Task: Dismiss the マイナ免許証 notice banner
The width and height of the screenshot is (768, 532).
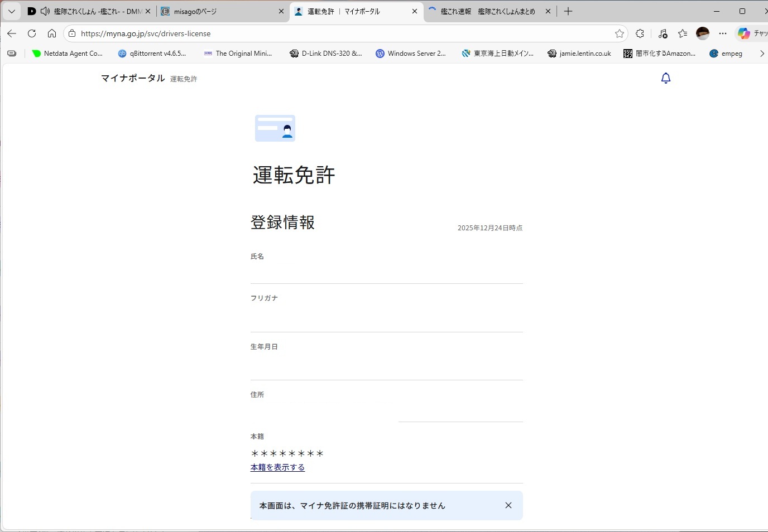Action: [x=508, y=505]
